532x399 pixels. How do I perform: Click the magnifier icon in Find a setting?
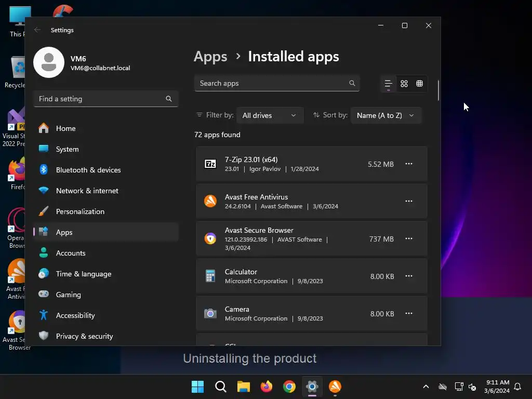(x=169, y=99)
